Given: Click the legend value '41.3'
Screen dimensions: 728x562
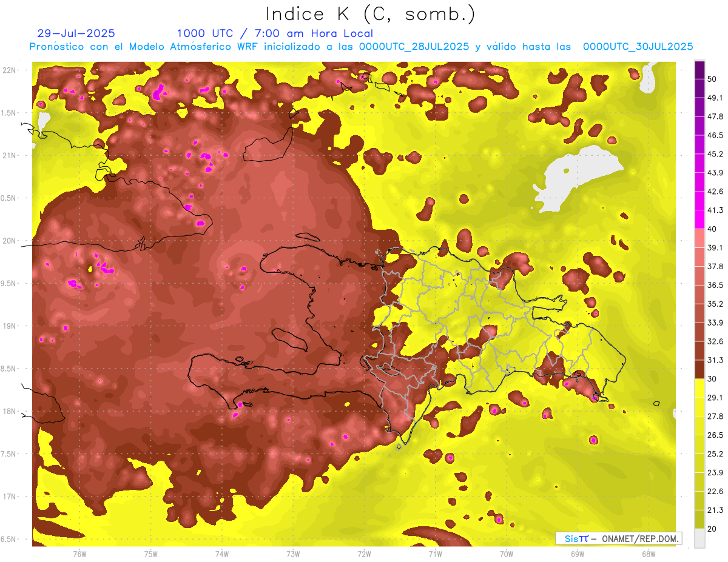Looking at the screenshot, I should [715, 210].
